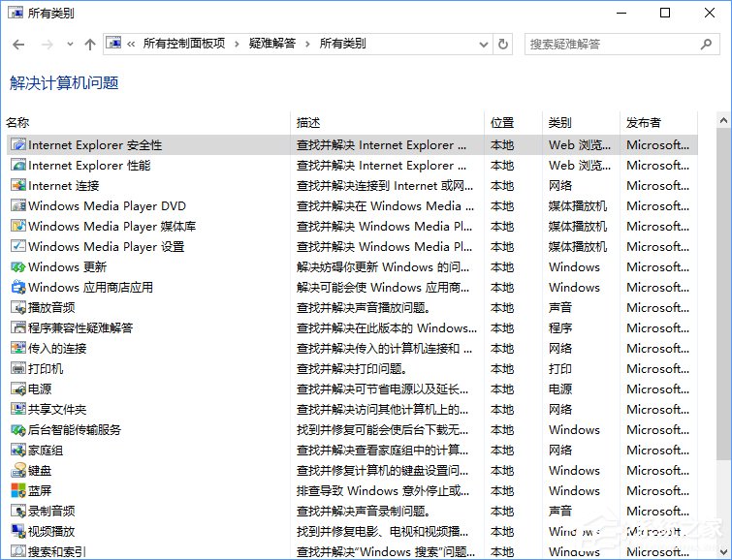732x560 pixels.
Task: Navigate to 疑难解答 breadcrumb
Action: [272, 44]
